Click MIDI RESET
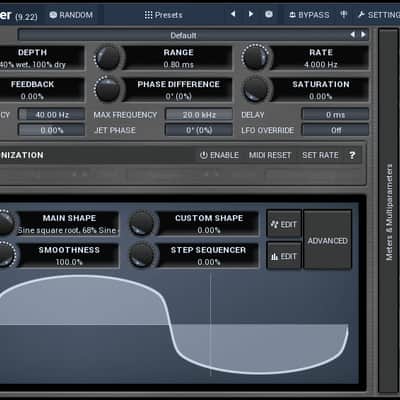This screenshot has width=400, height=400. point(270,155)
